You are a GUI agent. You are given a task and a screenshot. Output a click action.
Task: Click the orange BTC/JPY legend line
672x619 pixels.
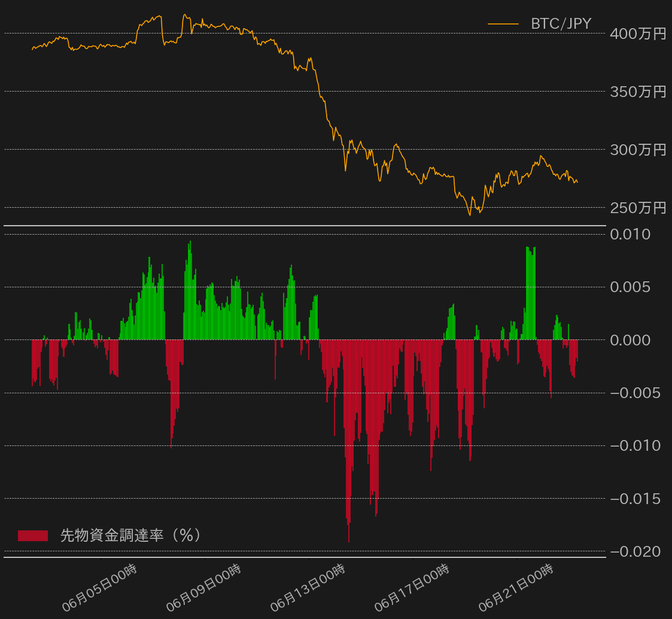(x=503, y=24)
